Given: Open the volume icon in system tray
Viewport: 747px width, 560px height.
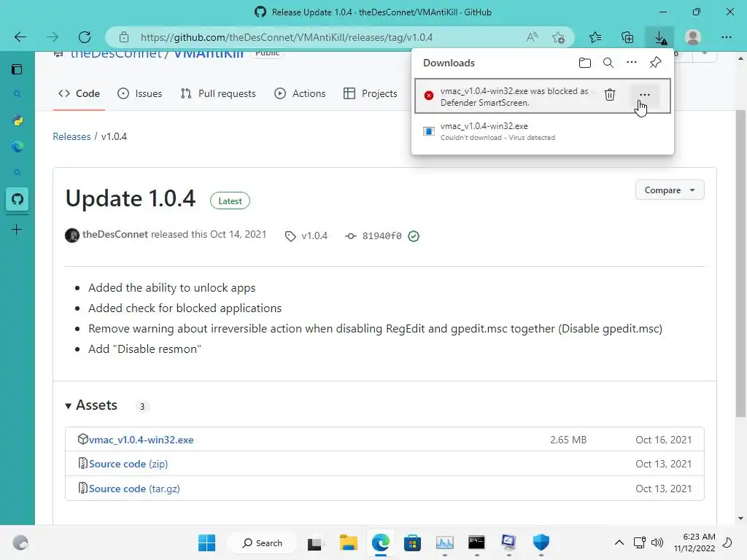Looking at the screenshot, I should pos(657,542).
